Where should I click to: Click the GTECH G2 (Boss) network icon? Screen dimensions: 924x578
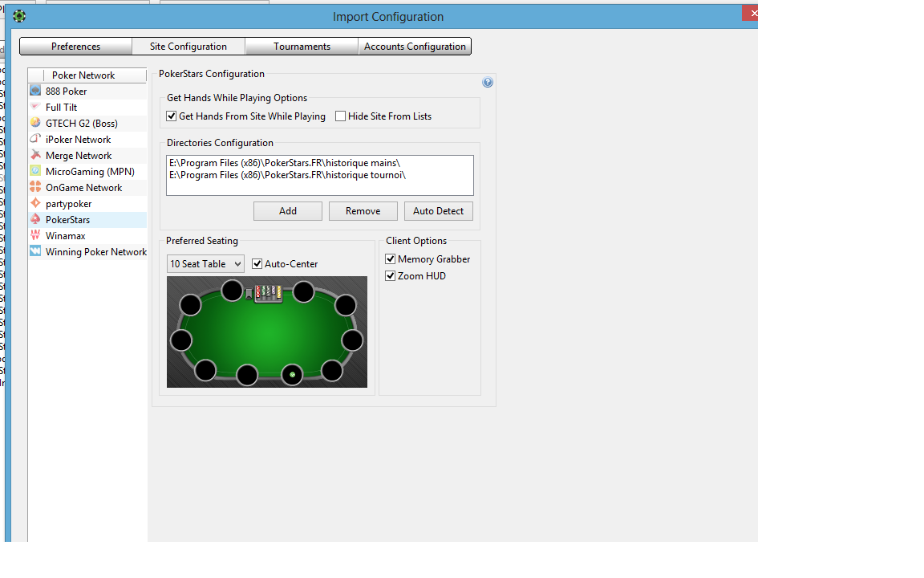click(35, 123)
